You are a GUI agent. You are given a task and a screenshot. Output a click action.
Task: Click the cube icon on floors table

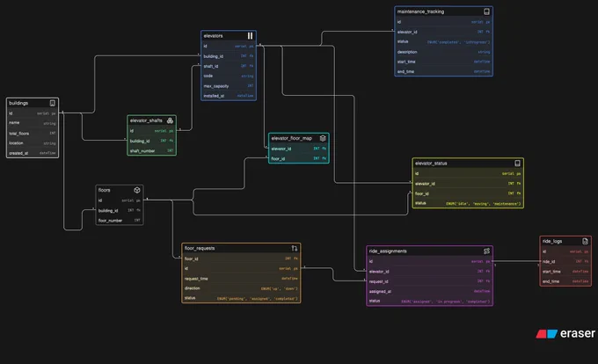tap(137, 190)
